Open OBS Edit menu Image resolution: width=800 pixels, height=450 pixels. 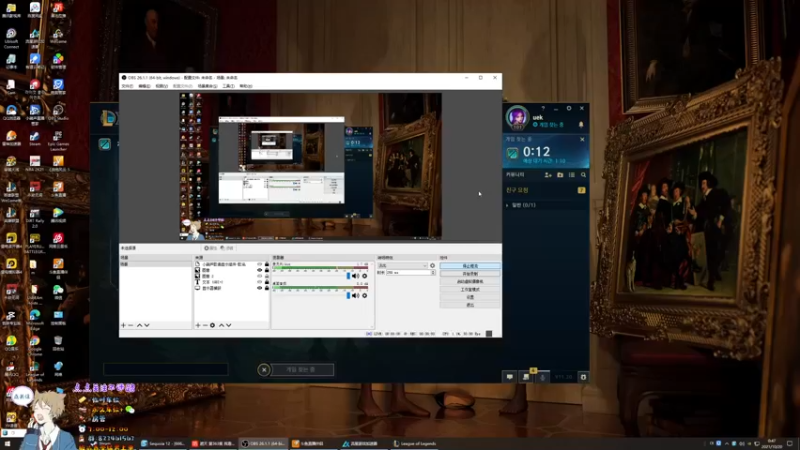[144, 86]
